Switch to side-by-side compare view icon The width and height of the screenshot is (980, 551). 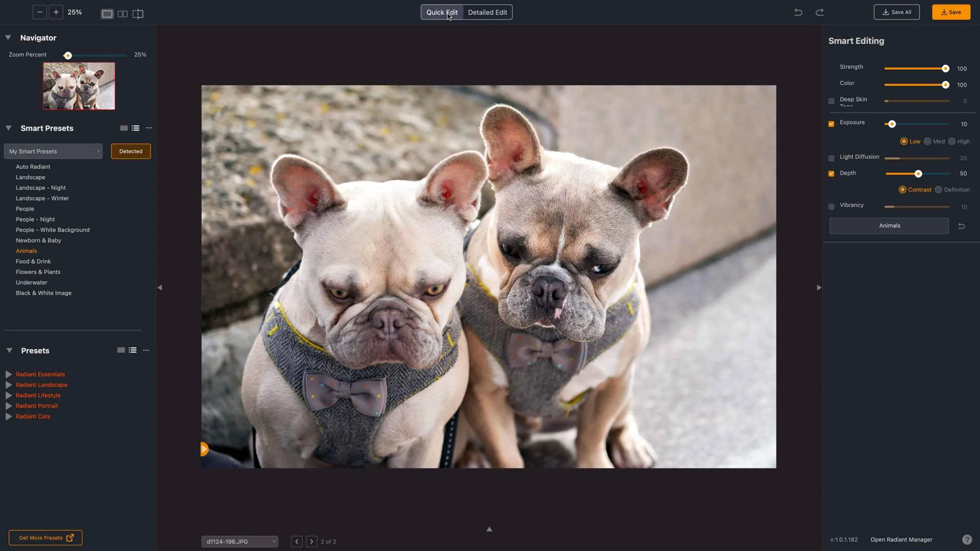tap(122, 14)
